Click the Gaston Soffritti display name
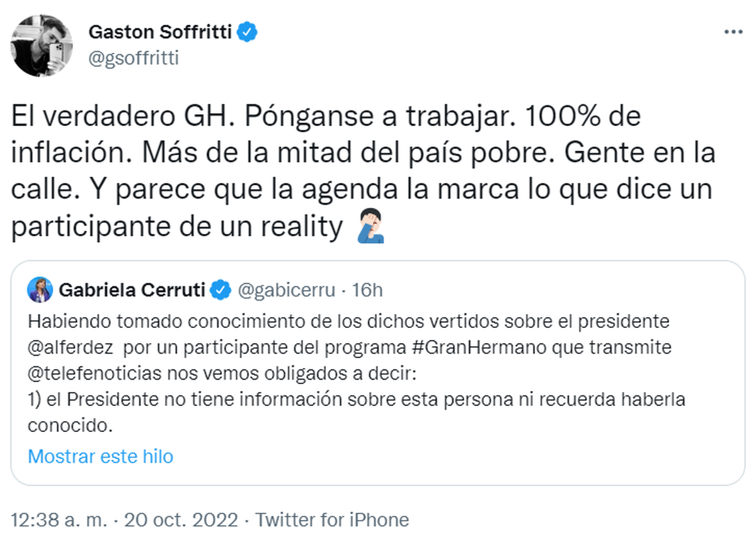 pos(159,32)
